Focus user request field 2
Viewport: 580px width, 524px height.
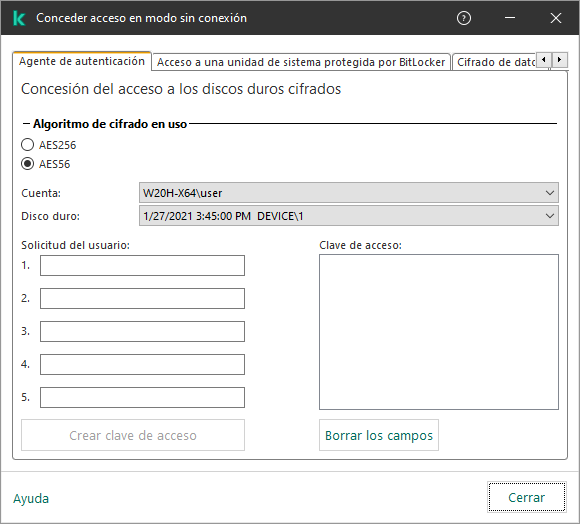point(142,298)
